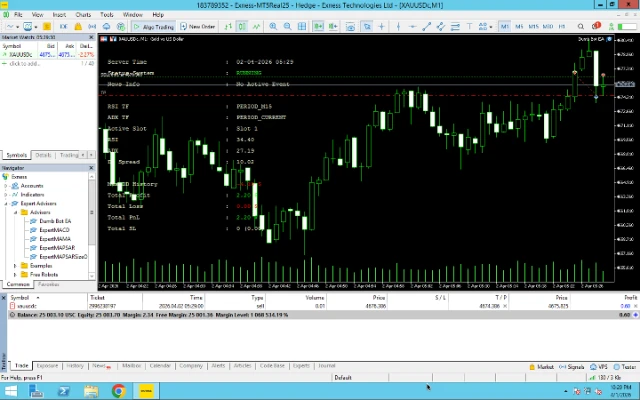
Task: Expand the Indicators tree node
Action: point(6,195)
